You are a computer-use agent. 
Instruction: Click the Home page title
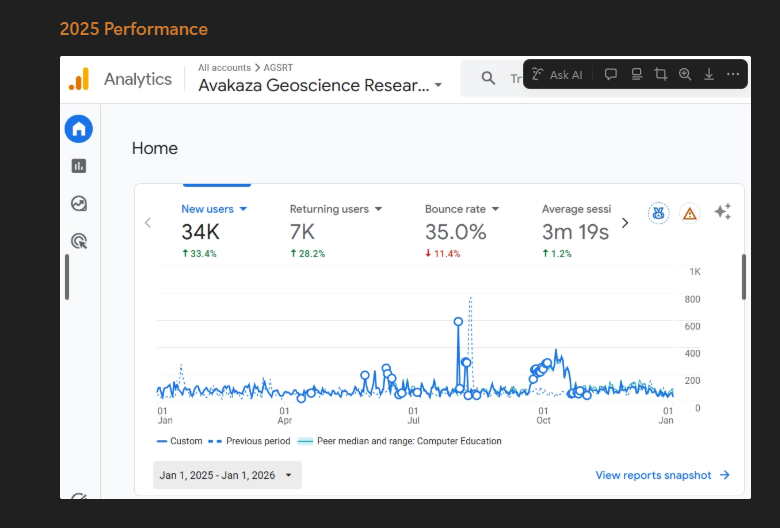tap(155, 148)
